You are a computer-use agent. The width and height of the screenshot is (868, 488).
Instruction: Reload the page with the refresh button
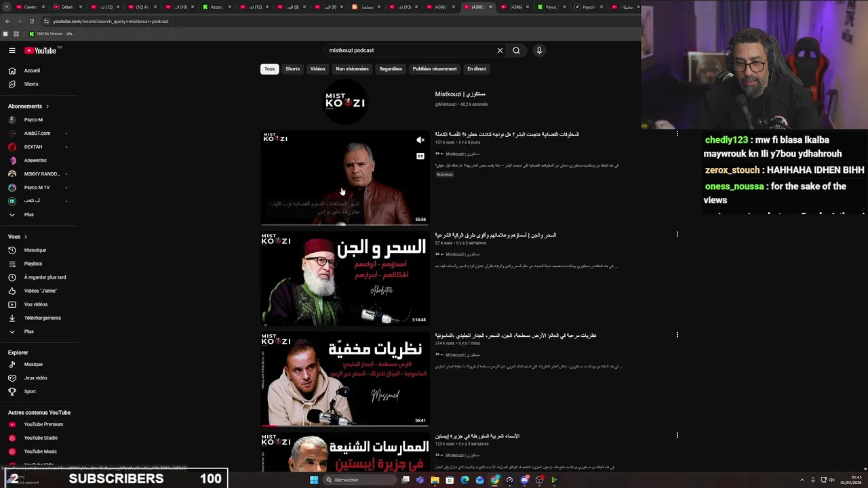31,21
